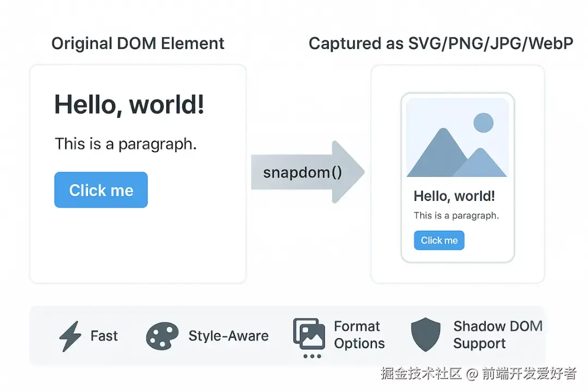
Task: Select the Original DOM Element title
Action: [x=138, y=44]
